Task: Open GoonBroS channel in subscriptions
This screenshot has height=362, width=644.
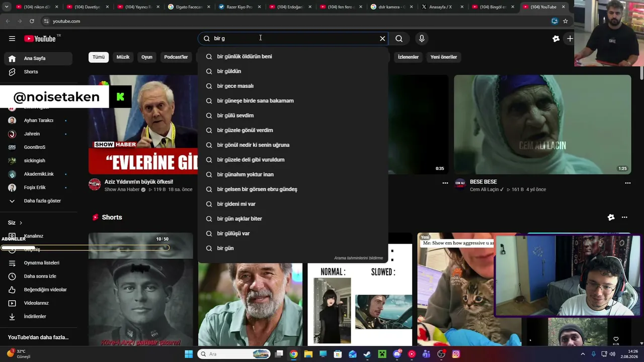Action: [38, 147]
